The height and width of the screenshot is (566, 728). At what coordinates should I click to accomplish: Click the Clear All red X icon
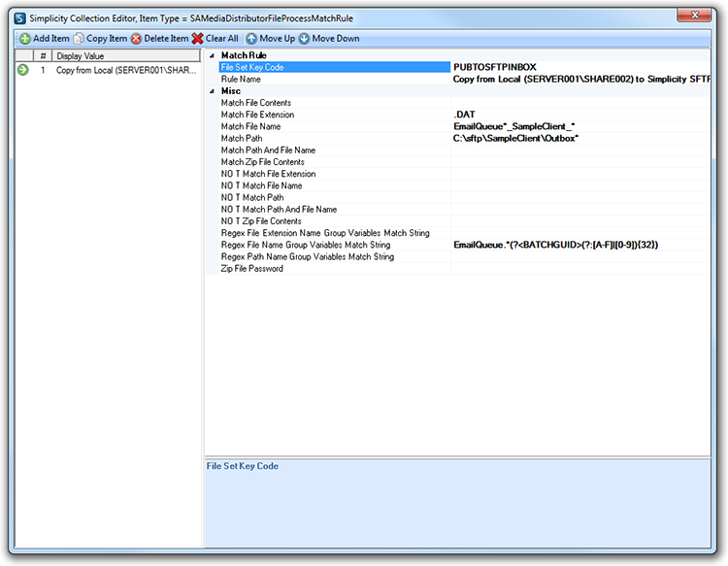(x=198, y=39)
